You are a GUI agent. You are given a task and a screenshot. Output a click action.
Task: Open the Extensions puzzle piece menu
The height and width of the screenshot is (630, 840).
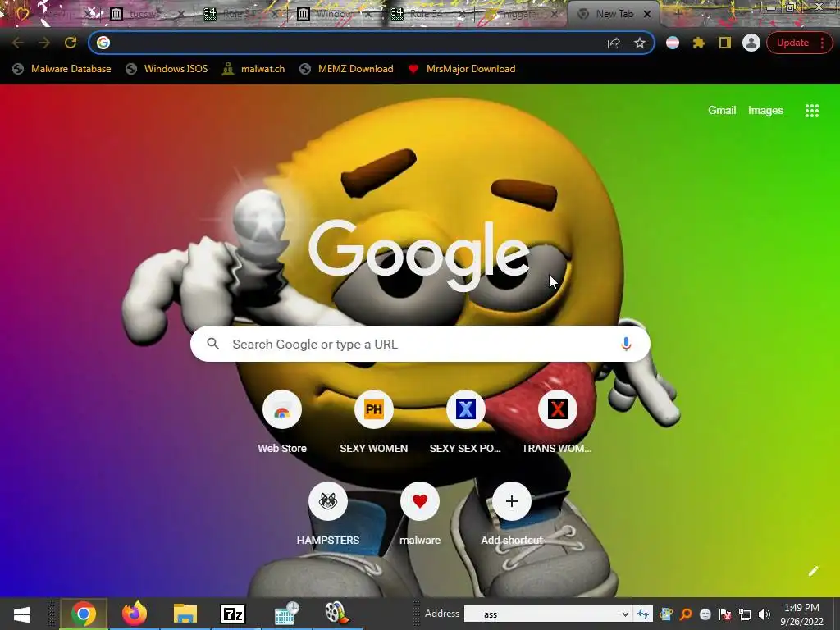click(699, 43)
